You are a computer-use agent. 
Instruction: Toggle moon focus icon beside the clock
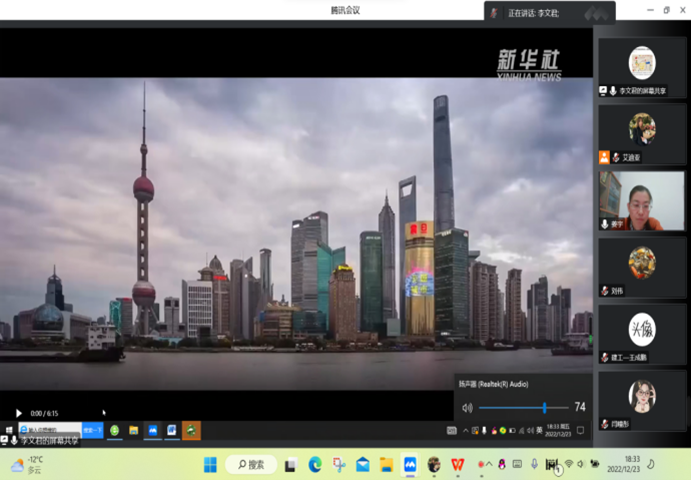(x=650, y=464)
